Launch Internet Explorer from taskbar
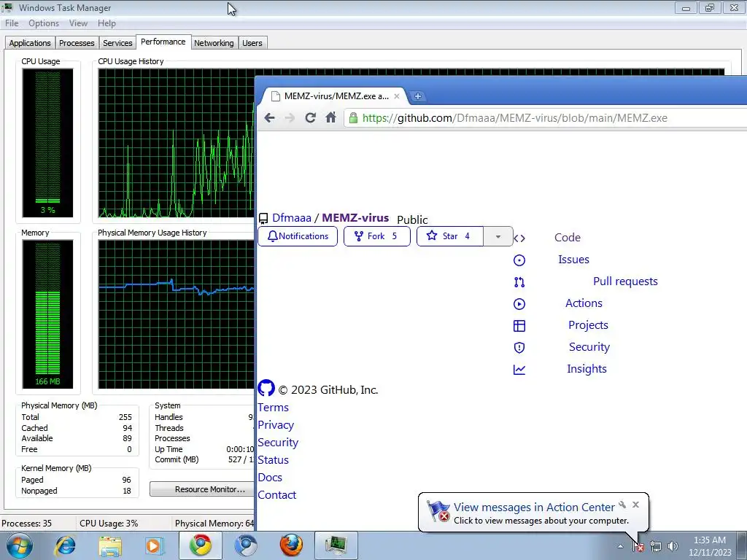This screenshot has height=560, width=747. 65,545
